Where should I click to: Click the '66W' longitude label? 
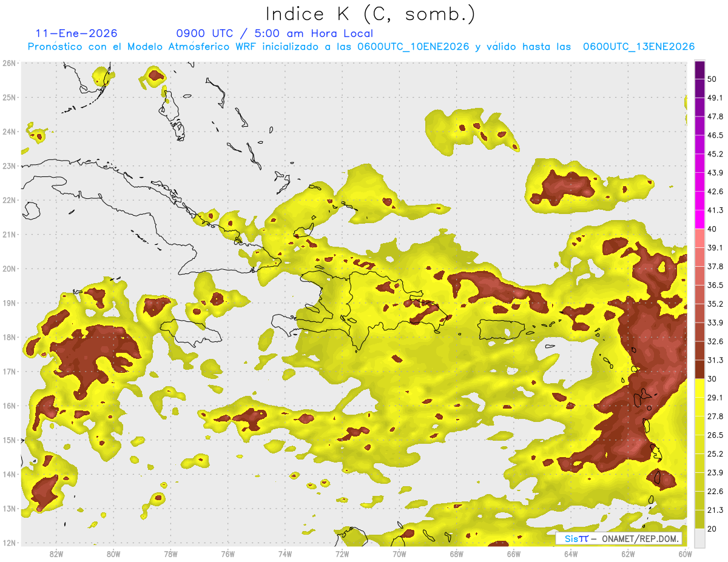(x=513, y=554)
